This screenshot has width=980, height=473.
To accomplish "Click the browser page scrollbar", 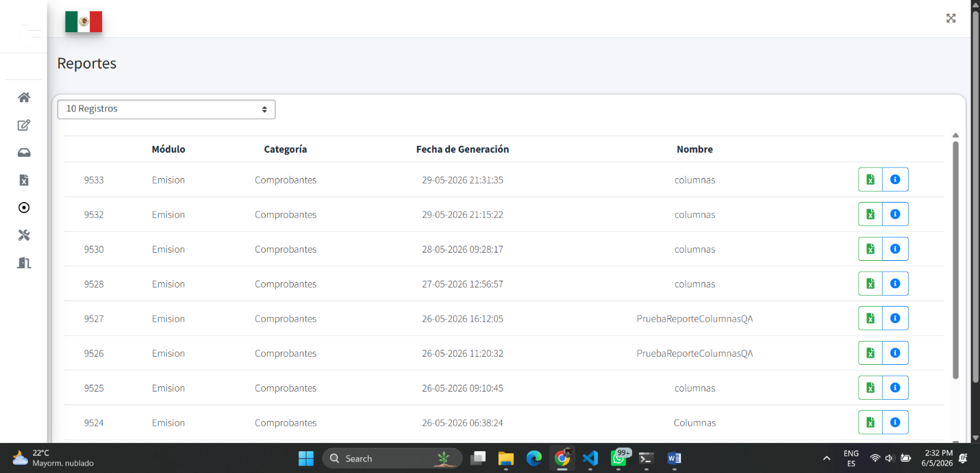I will [x=975, y=195].
